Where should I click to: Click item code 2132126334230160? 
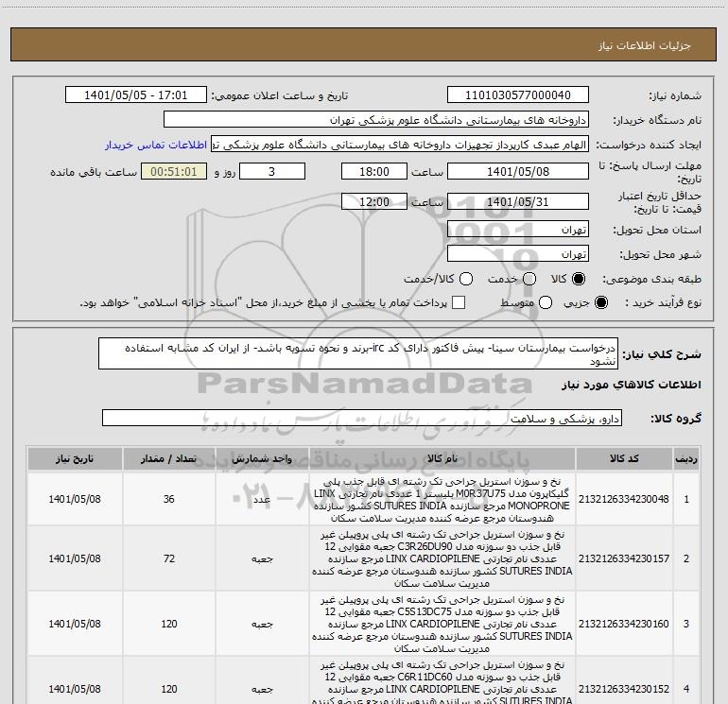coord(624,624)
